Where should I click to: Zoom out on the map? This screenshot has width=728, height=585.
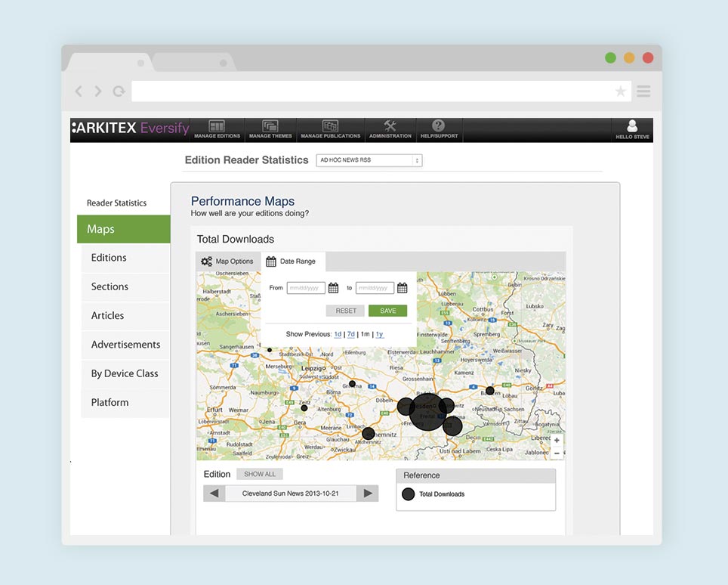557,453
